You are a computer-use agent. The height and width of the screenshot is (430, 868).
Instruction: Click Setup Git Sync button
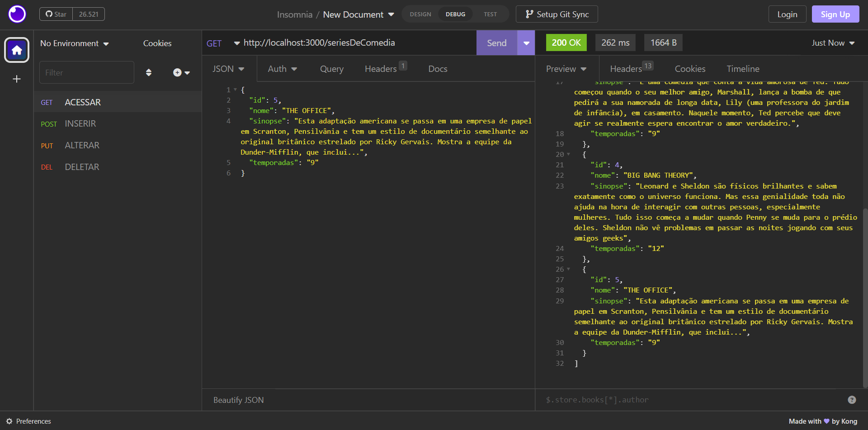coord(557,14)
